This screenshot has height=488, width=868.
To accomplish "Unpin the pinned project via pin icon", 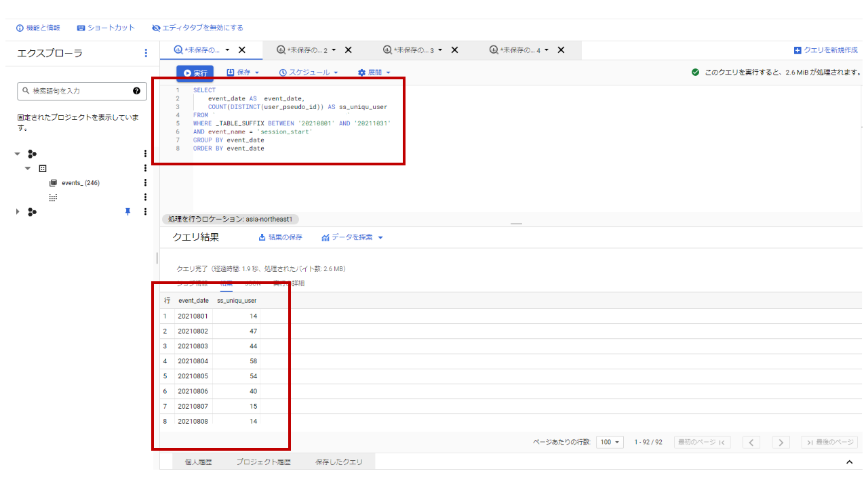I will [x=127, y=211].
